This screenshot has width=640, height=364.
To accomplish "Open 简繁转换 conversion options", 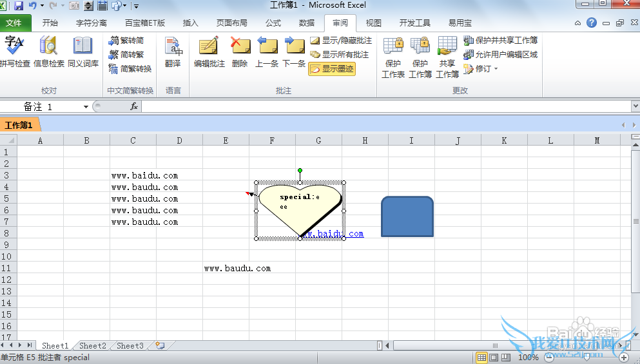I will [x=130, y=68].
